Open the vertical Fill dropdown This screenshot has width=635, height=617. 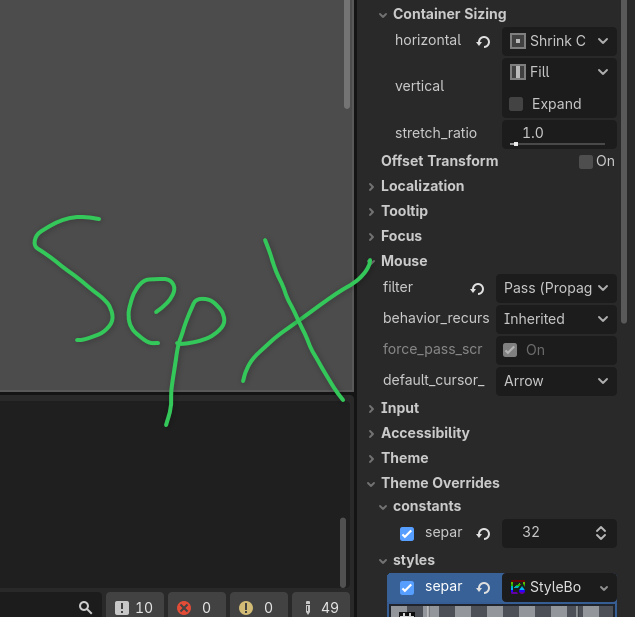click(559, 72)
